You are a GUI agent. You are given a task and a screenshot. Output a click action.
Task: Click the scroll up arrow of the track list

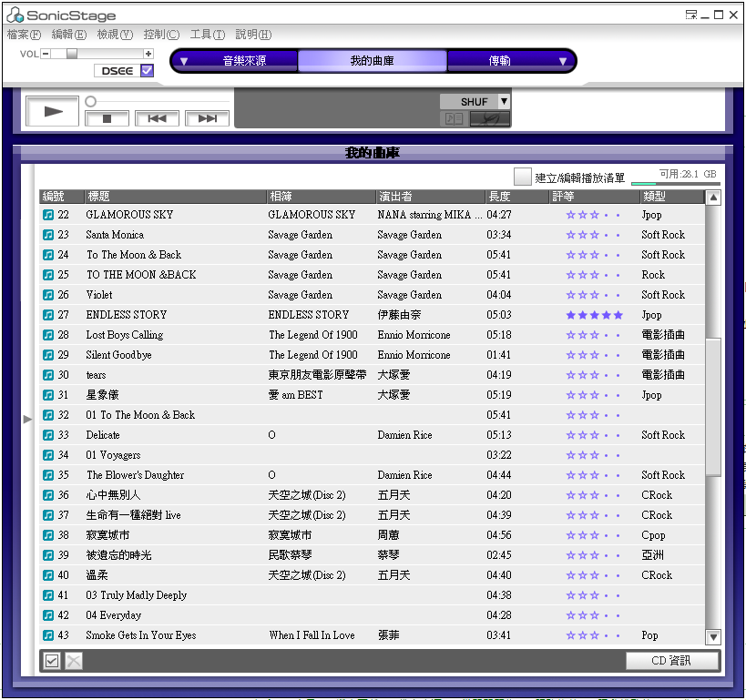coord(713,198)
